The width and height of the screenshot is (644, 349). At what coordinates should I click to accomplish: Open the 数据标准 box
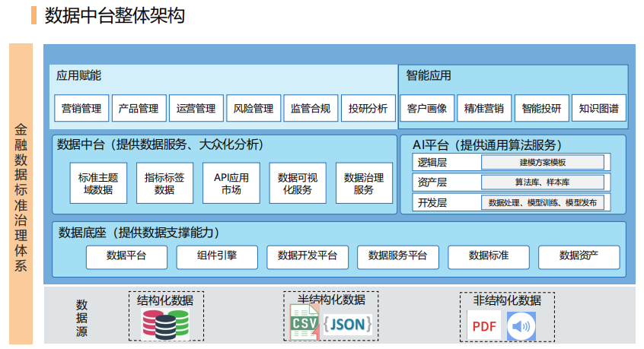click(489, 257)
